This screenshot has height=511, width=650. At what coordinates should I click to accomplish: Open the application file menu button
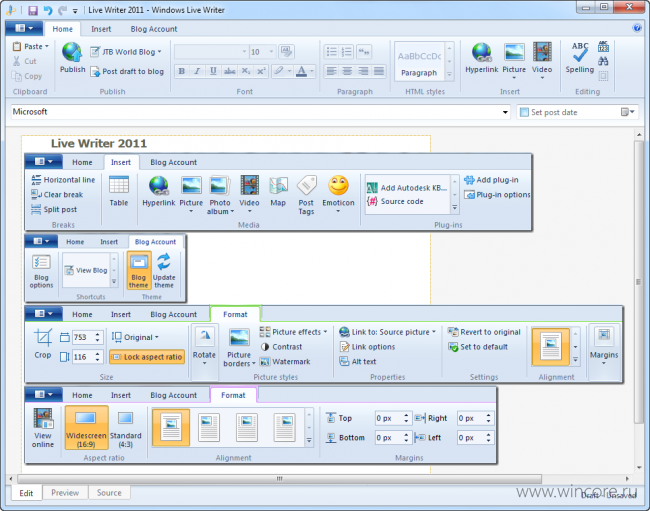24,28
